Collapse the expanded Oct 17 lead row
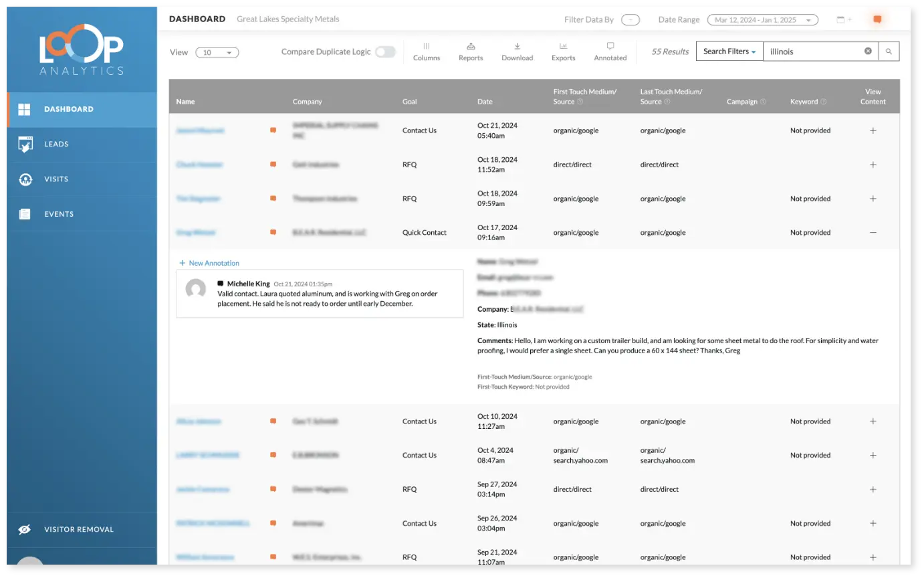 (873, 233)
